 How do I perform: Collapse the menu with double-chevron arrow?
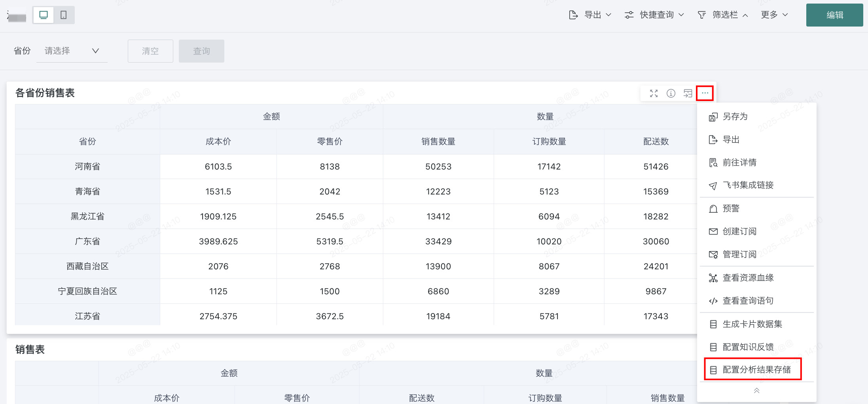click(756, 391)
